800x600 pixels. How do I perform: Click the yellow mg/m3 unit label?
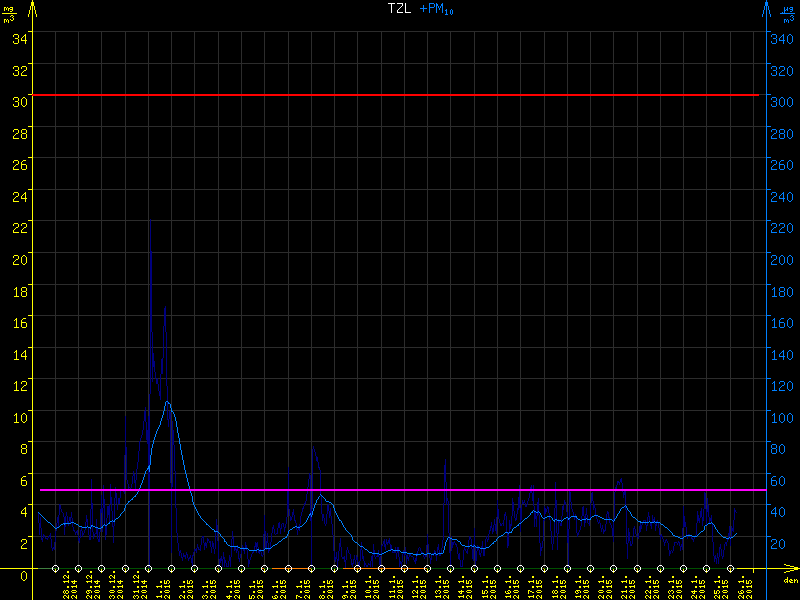9,14
